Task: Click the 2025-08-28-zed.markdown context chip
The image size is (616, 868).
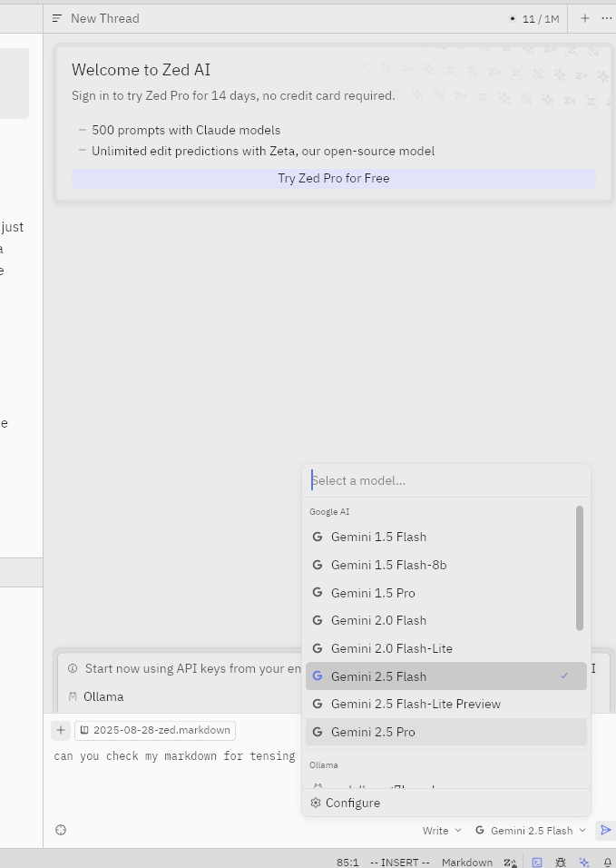Action: pos(155,731)
